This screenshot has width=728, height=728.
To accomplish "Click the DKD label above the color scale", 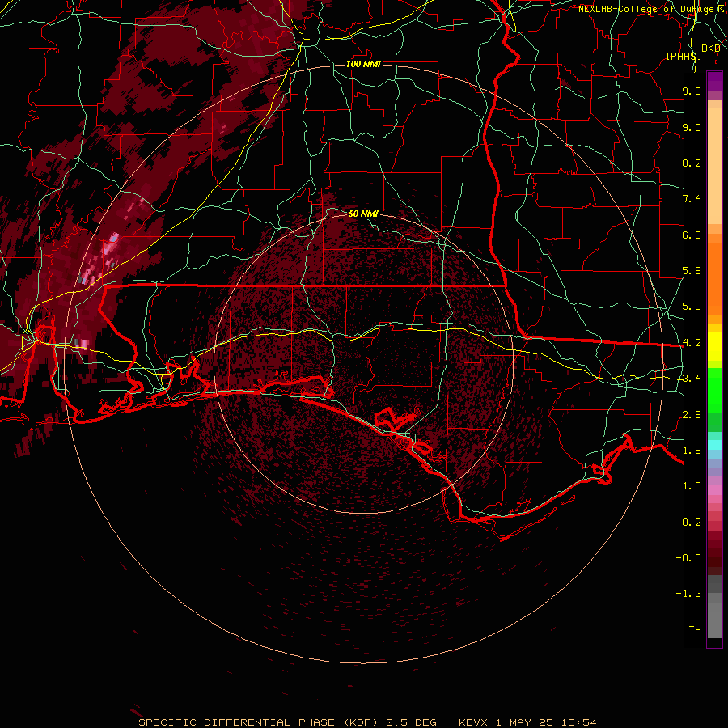I will 711,49.
